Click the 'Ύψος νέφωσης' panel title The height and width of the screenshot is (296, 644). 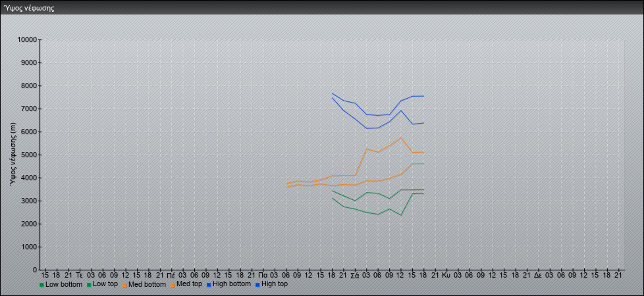click(29, 8)
